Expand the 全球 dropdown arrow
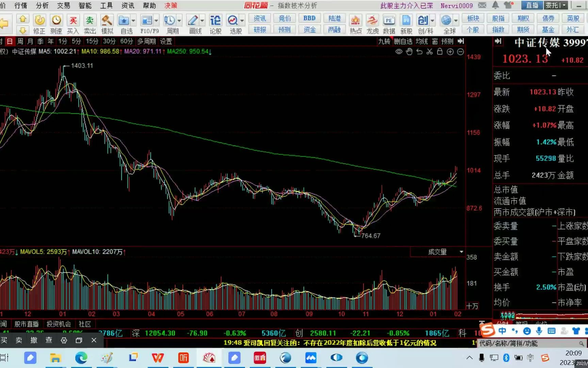 pyautogui.click(x=456, y=21)
